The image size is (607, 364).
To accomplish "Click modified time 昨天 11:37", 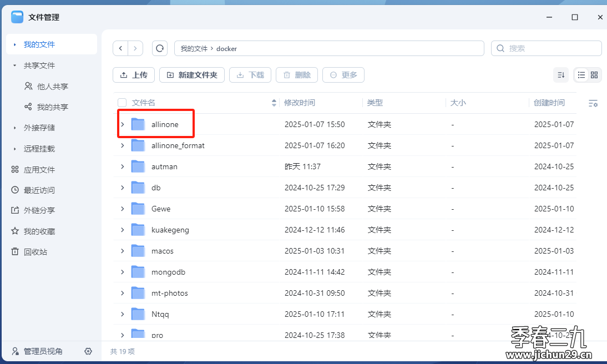I will click(x=302, y=166).
